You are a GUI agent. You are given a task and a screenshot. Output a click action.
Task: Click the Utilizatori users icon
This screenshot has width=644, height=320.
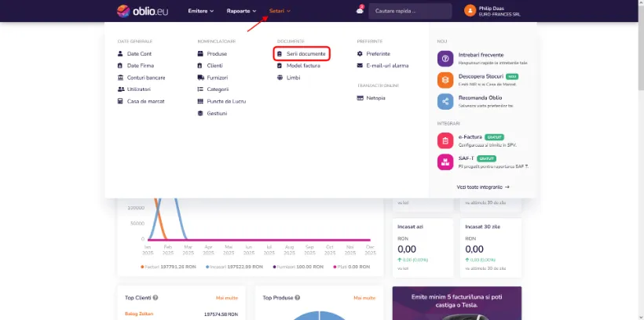(x=121, y=89)
